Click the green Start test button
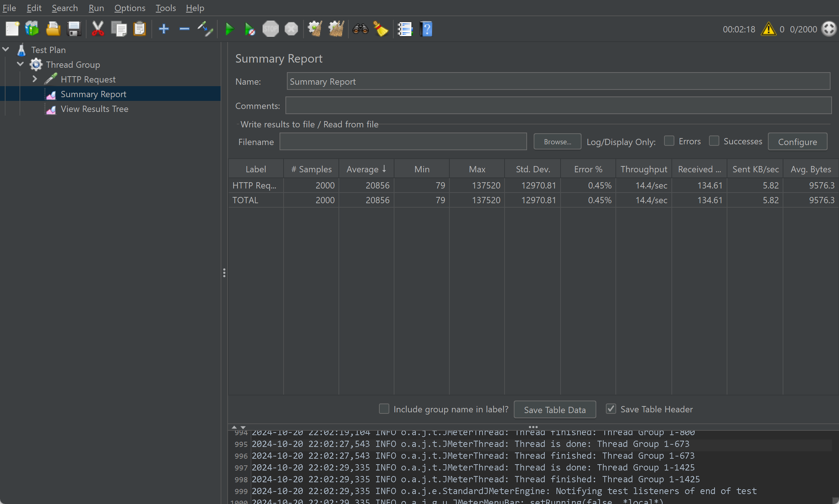Image resolution: width=839 pixels, height=504 pixels. [229, 29]
